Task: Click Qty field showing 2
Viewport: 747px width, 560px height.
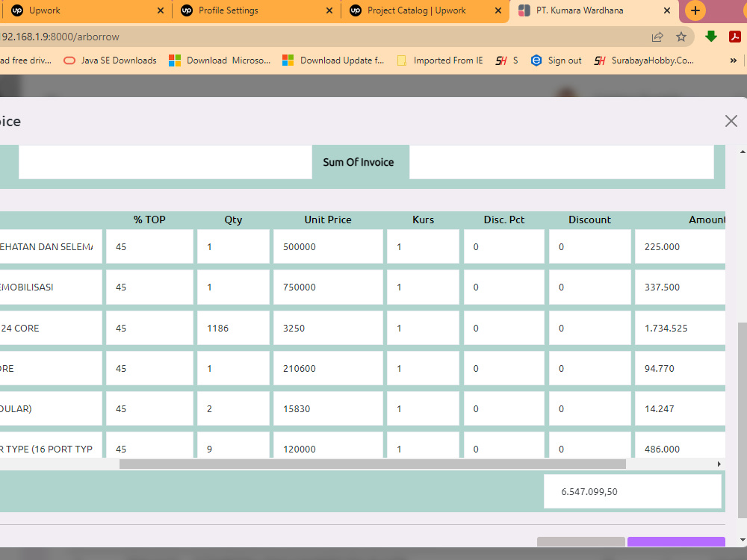Action: [x=233, y=408]
